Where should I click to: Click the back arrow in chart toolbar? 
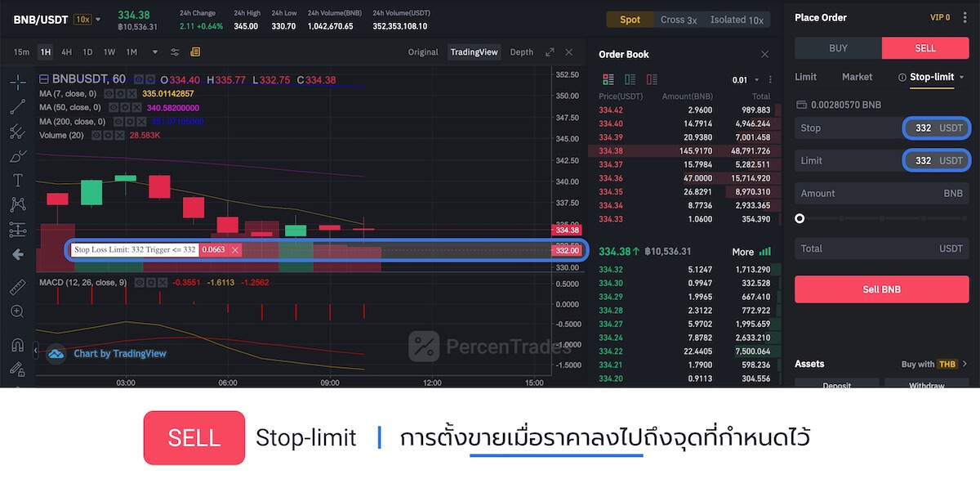click(x=17, y=254)
